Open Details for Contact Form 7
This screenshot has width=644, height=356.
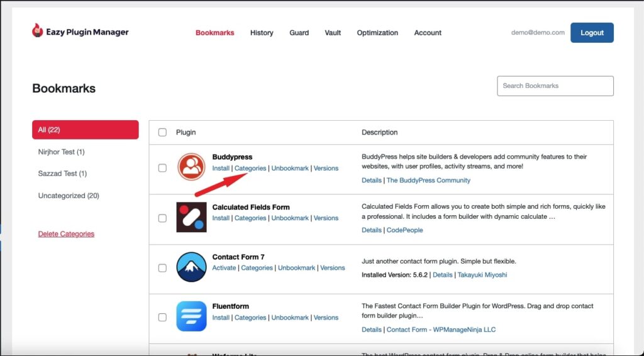442,275
